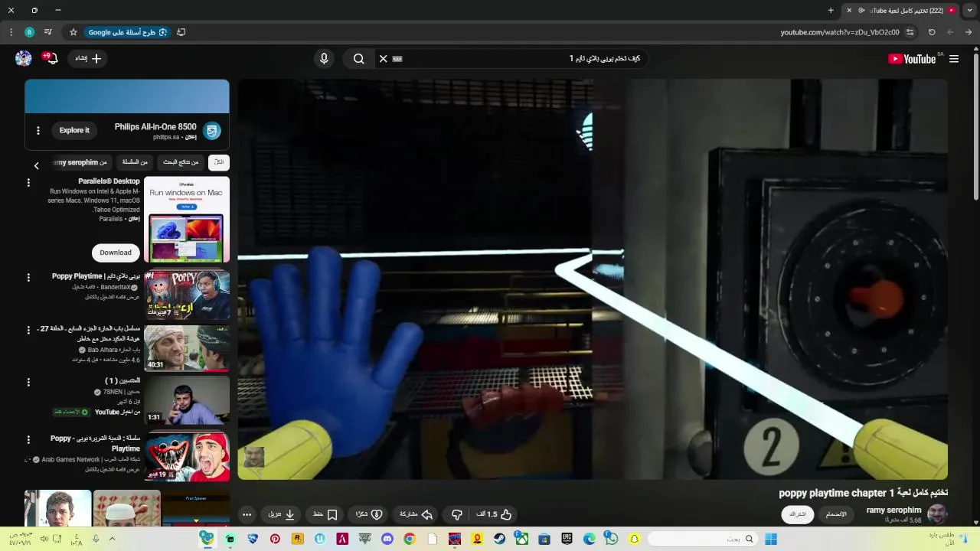Open the Chrome three-dot menu
Viewport: 980px width, 551px height.
(11, 32)
